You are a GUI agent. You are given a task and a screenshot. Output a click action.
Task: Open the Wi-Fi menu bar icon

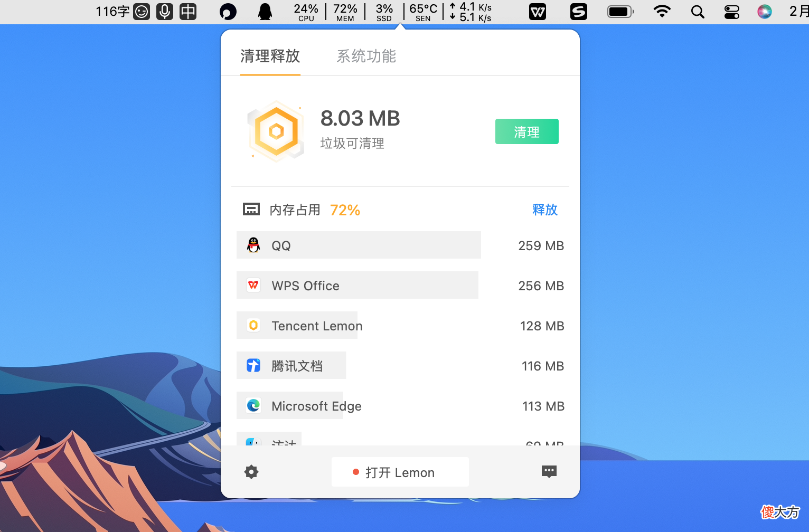coord(662,11)
